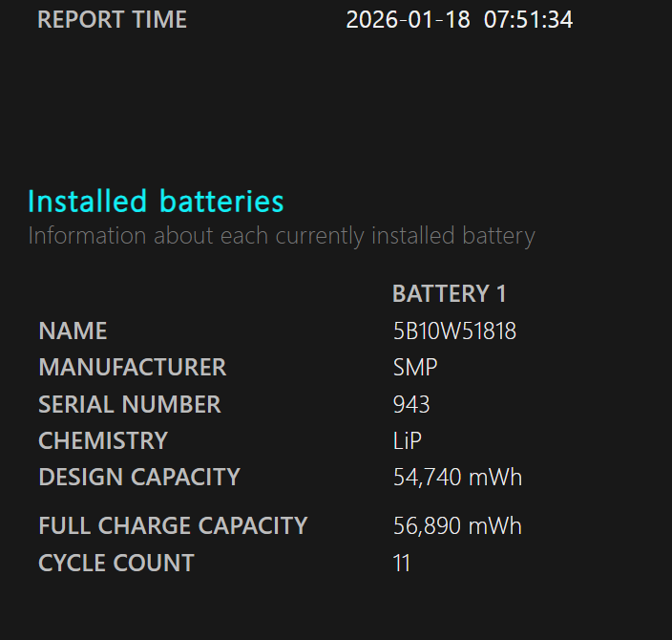Click the NAME row label
Viewport: 672px width, 640px height.
coord(73,331)
